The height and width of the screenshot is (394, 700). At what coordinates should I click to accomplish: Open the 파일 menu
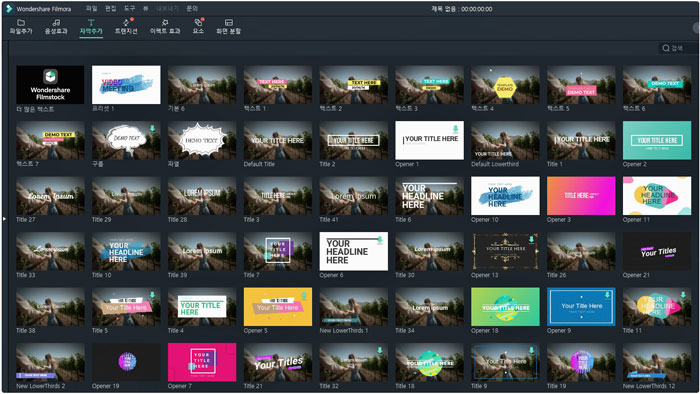pyautogui.click(x=92, y=8)
